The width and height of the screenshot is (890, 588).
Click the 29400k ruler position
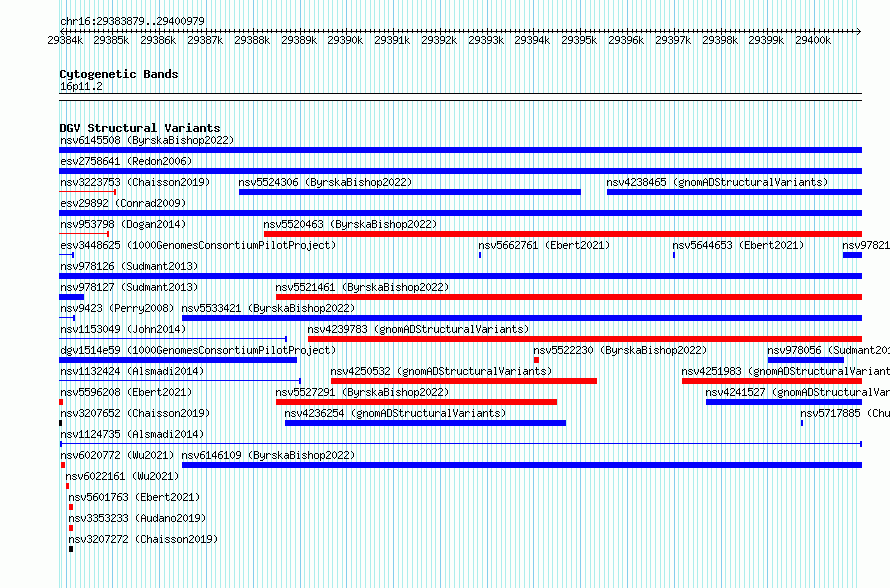(813, 40)
